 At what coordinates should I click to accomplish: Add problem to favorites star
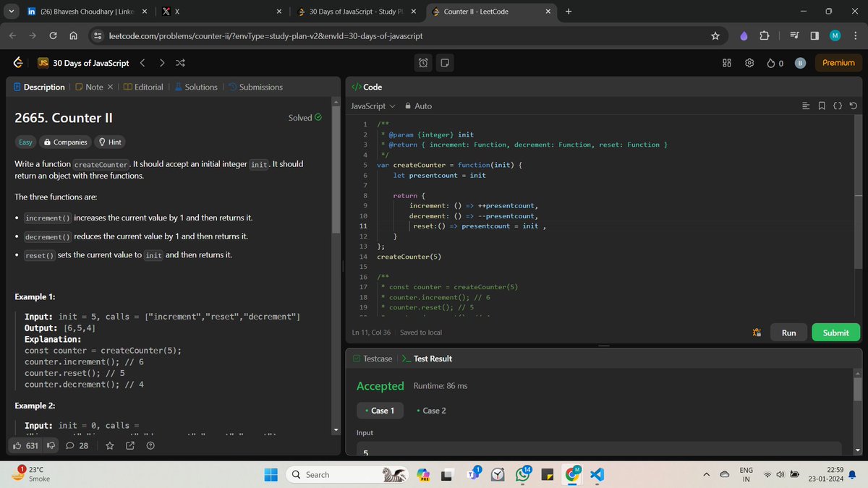pyautogui.click(x=109, y=445)
